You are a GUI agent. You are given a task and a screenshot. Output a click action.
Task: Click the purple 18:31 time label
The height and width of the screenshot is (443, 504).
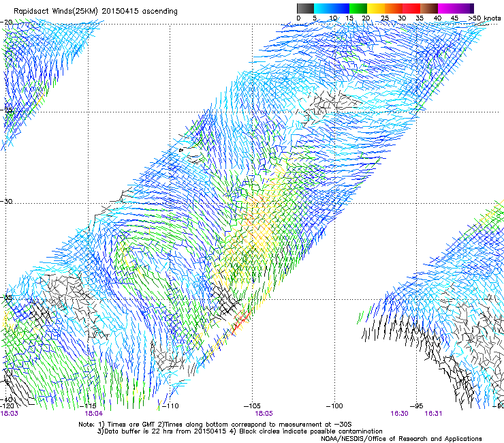click(433, 414)
